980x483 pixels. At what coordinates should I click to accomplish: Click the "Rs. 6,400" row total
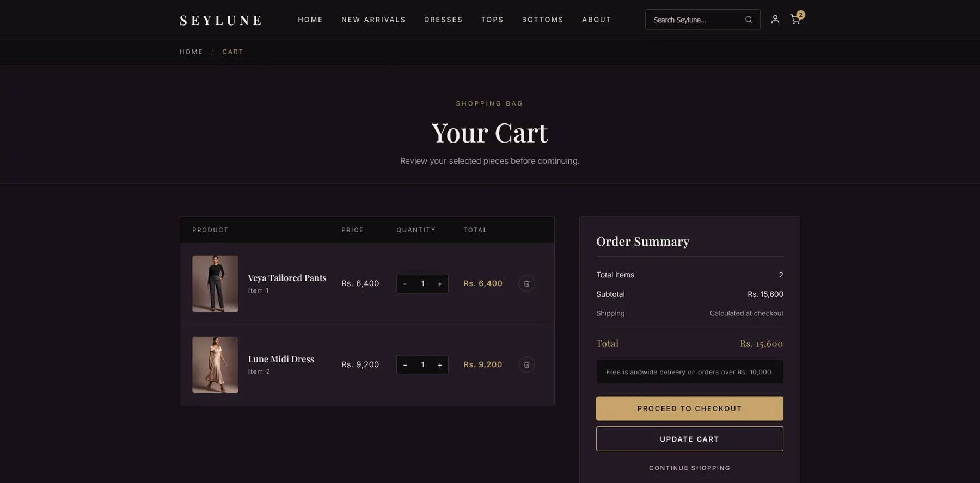pos(483,283)
